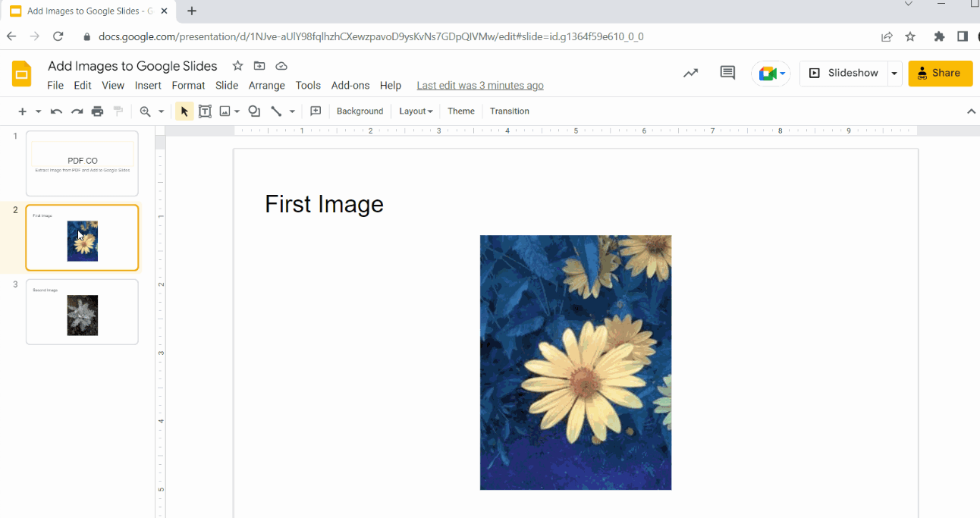Click the Insert image icon
This screenshot has height=518, width=980.
pyautogui.click(x=225, y=111)
